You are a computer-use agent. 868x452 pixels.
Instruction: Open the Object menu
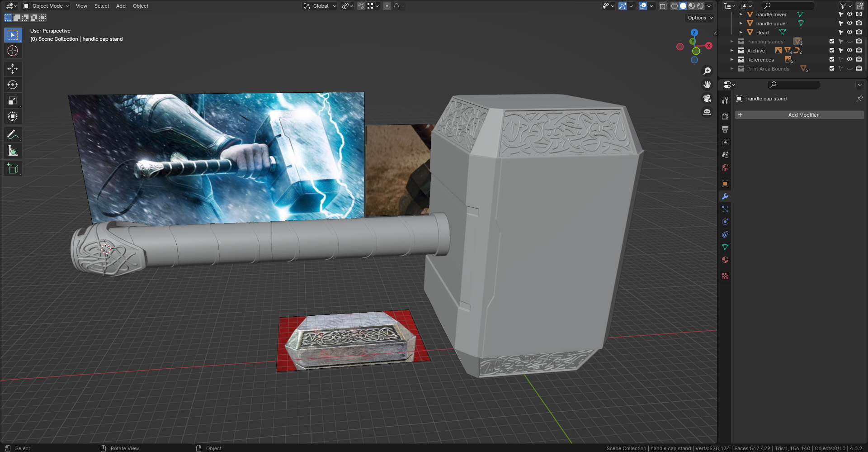click(140, 6)
